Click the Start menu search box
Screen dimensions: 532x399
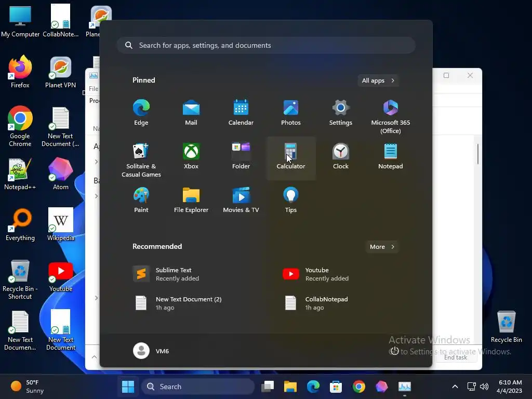coord(267,45)
